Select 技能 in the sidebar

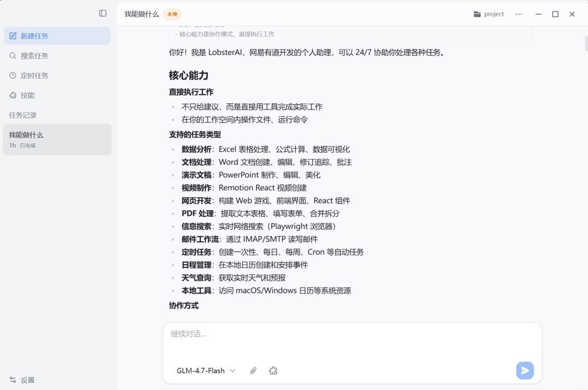57,95
